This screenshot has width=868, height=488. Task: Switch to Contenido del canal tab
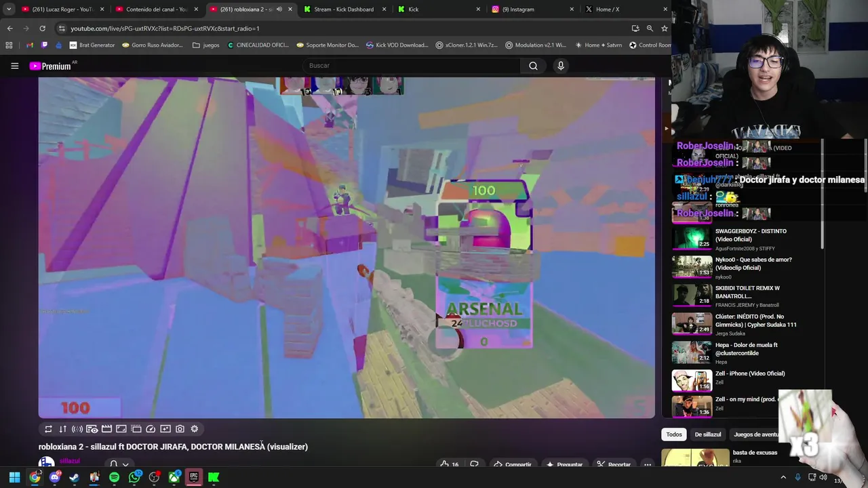(x=156, y=9)
